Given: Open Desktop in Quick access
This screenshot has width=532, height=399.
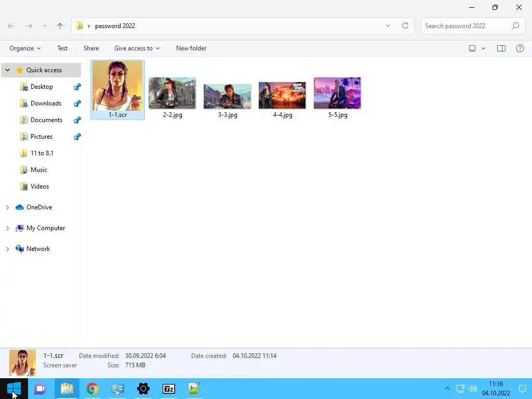Looking at the screenshot, I should click(x=42, y=87).
